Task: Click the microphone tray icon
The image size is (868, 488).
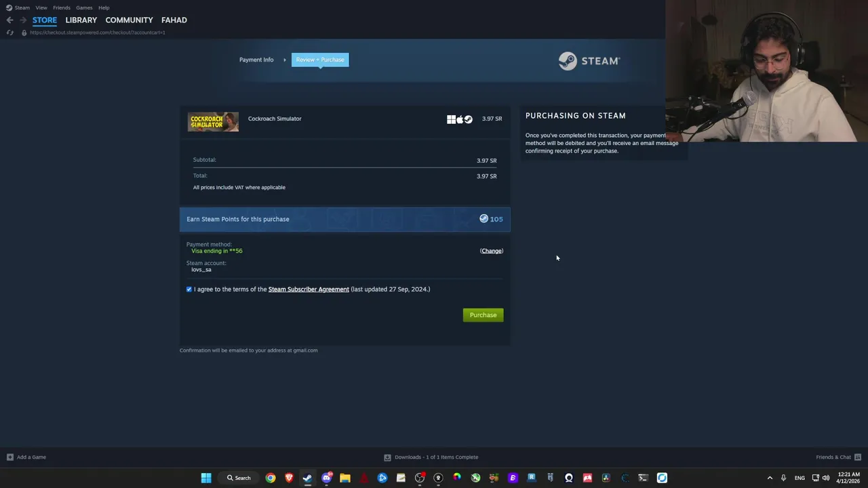Action: click(783, 478)
